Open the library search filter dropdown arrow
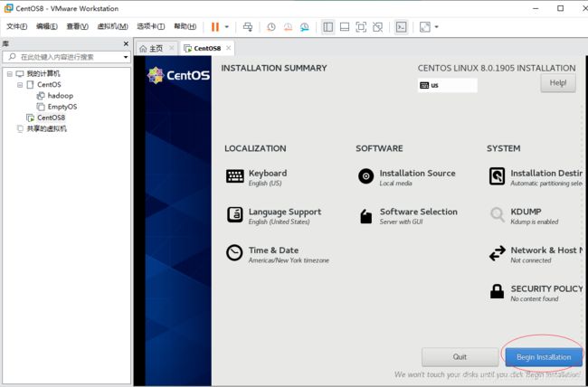The height and width of the screenshot is (387, 588). pyautogui.click(x=126, y=57)
